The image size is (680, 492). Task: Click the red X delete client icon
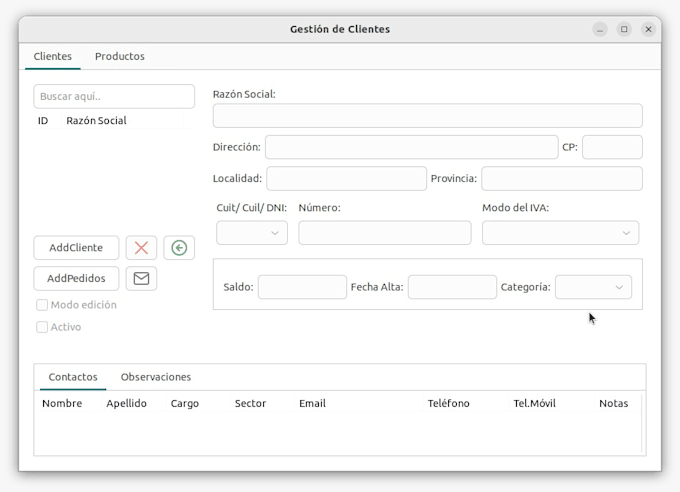pos(141,248)
